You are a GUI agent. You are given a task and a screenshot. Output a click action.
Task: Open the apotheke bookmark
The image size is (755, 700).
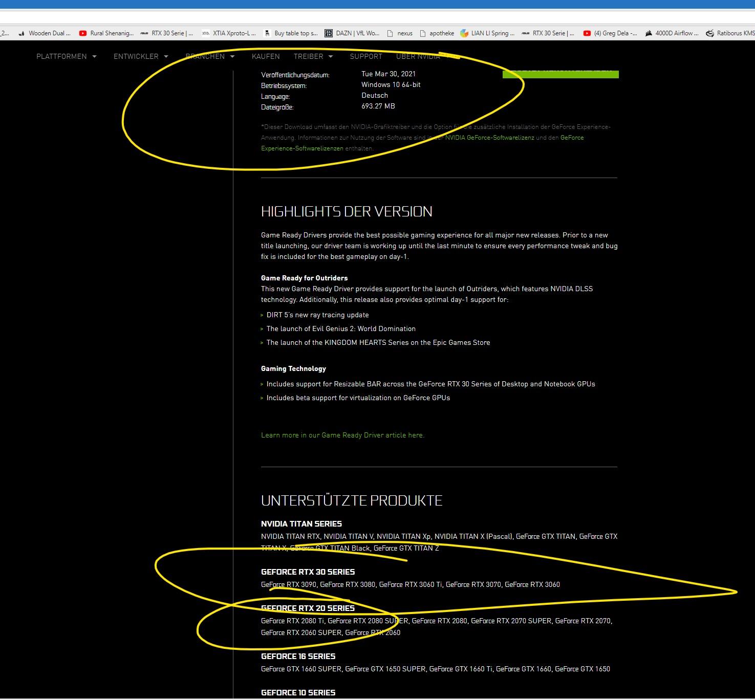click(x=437, y=33)
